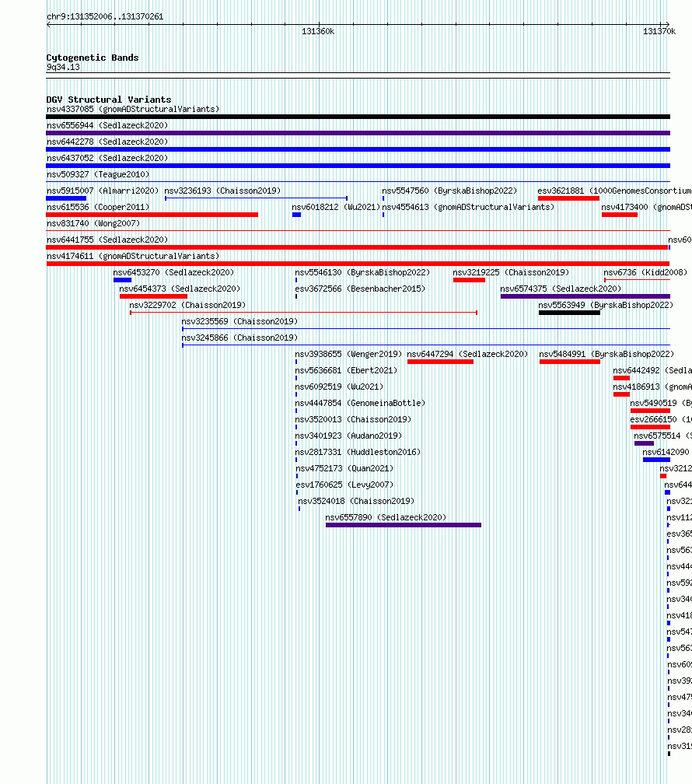Open the nsv615536 (Cooper2011) label
The height and width of the screenshot is (784, 692).
pos(98,207)
